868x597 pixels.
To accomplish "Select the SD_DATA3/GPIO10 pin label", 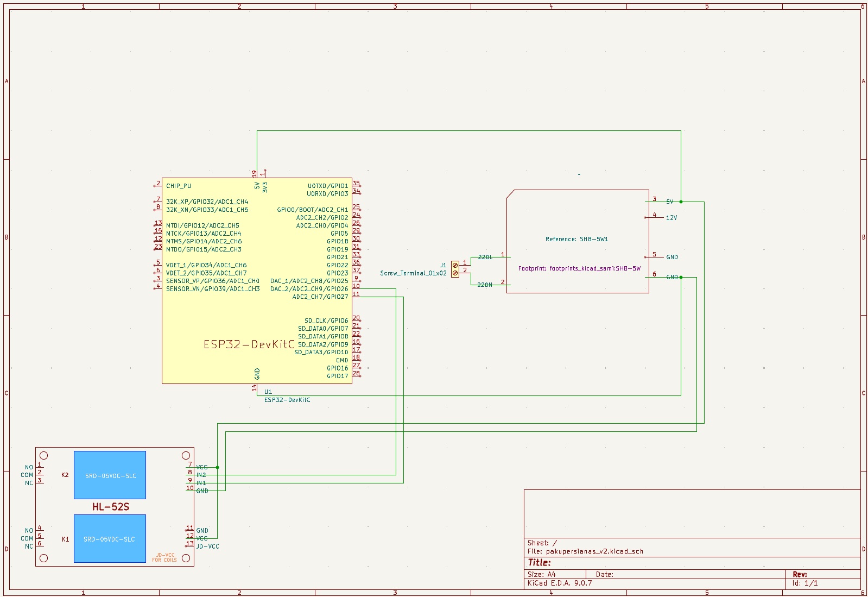I will click(321, 352).
